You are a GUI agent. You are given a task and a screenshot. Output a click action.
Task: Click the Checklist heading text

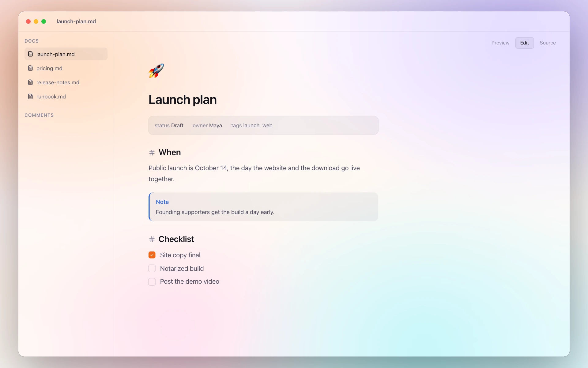pyautogui.click(x=176, y=239)
